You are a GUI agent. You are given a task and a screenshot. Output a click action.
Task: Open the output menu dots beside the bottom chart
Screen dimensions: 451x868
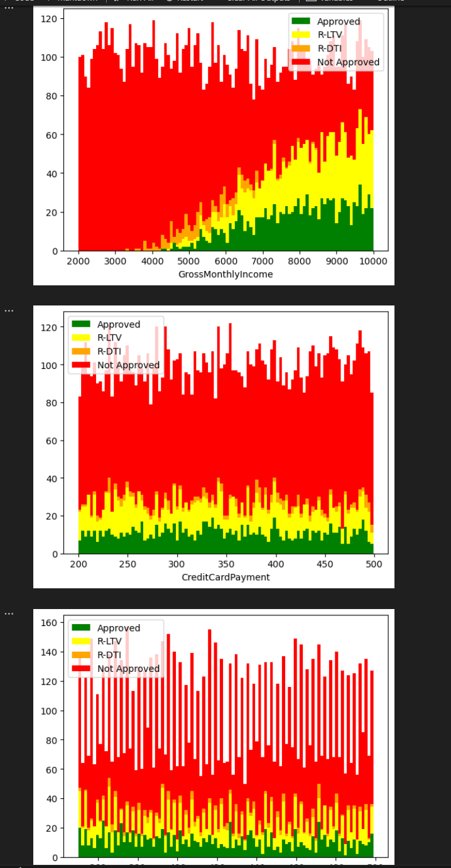pyautogui.click(x=9, y=613)
